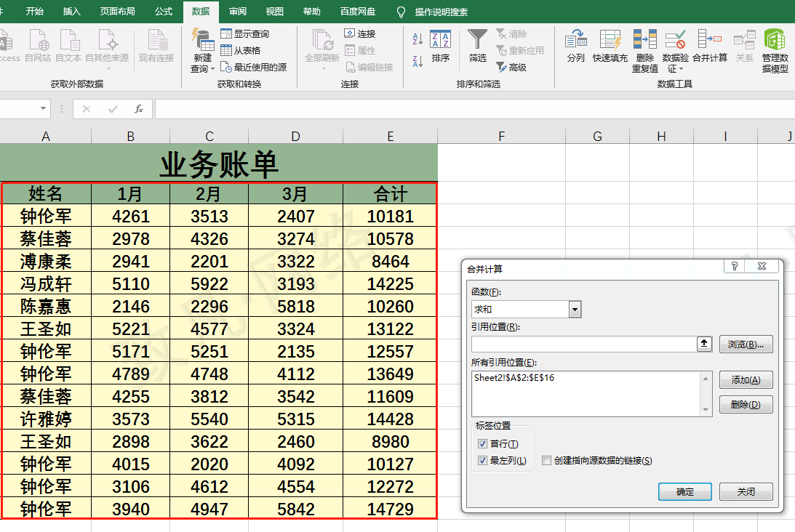
Task: Click the 显示查询 icon
Action: (x=226, y=33)
